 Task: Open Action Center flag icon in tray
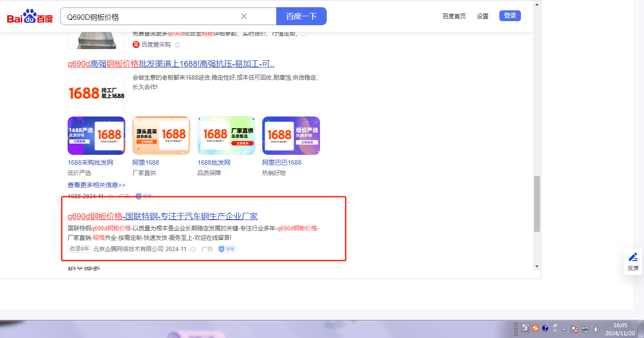click(x=575, y=329)
